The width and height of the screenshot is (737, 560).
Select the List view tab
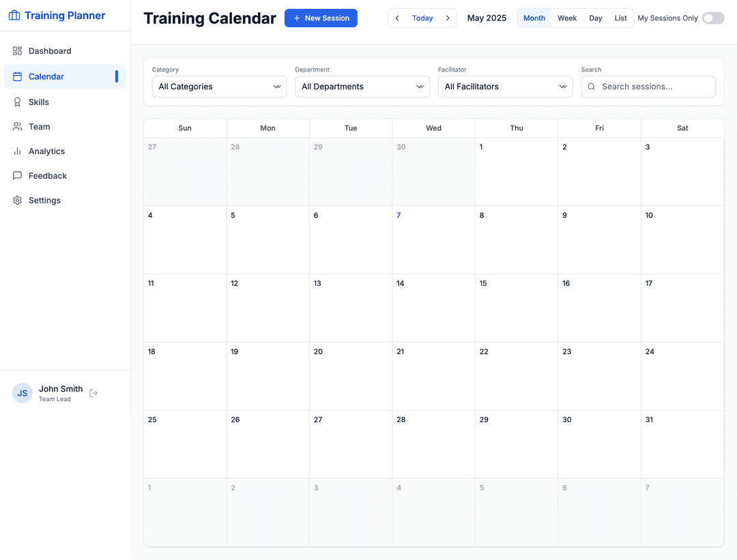pyautogui.click(x=620, y=18)
